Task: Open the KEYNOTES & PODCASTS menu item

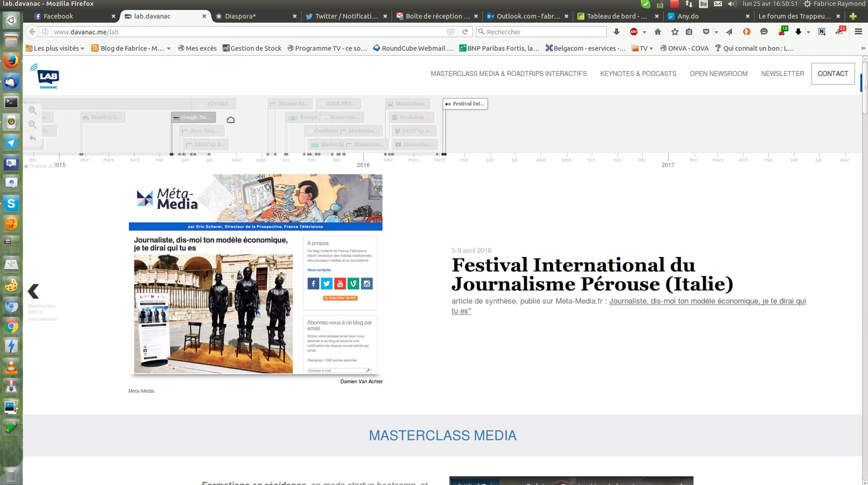Action: pyautogui.click(x=638, y=73)
